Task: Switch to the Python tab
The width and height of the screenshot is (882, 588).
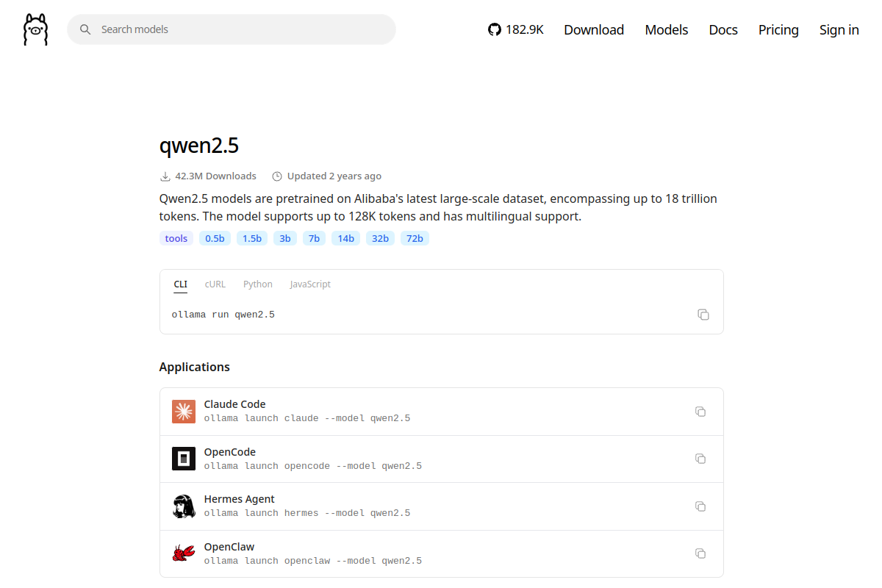Action: pyautogui.click(x=258, y=284)
